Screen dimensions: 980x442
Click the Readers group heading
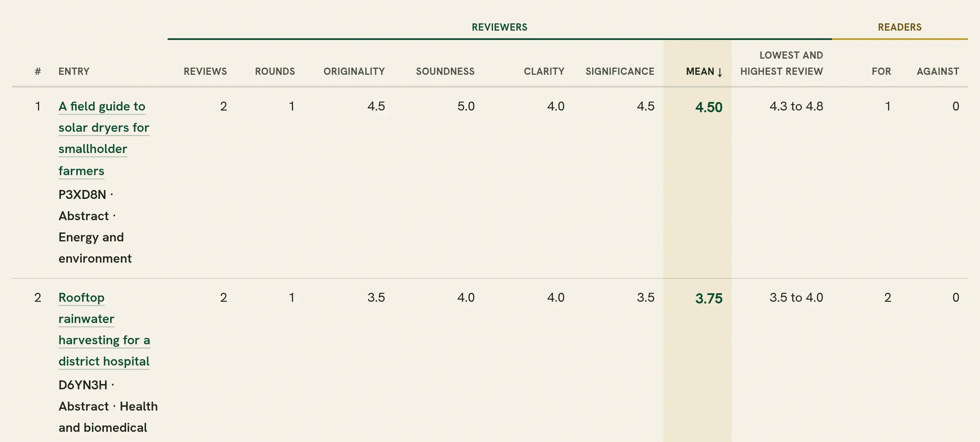pos(900,27)
